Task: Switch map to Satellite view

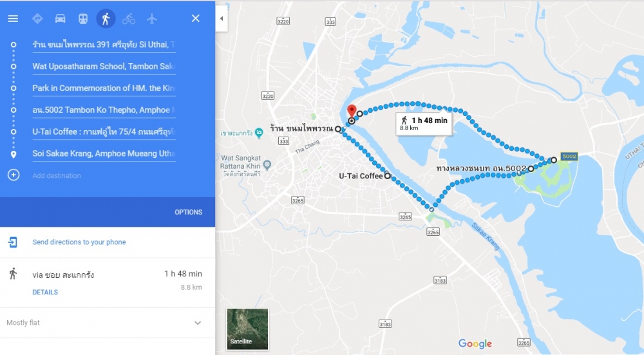Action: point(247,329)
